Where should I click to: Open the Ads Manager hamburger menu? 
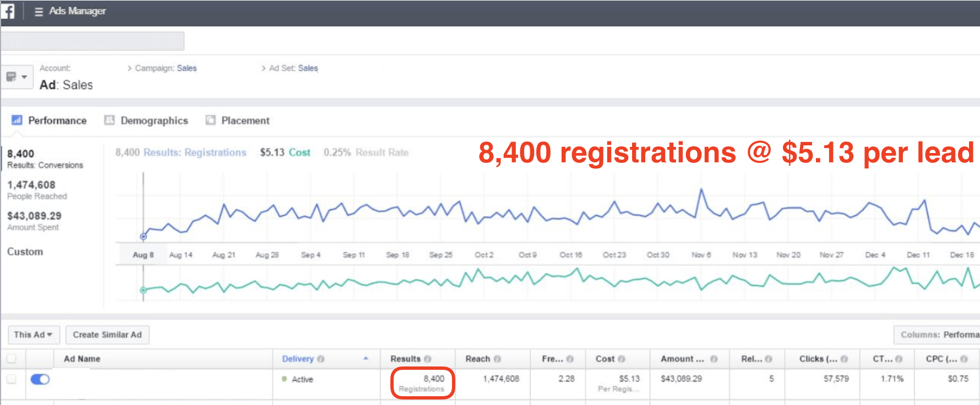click(x=39, y=12)
